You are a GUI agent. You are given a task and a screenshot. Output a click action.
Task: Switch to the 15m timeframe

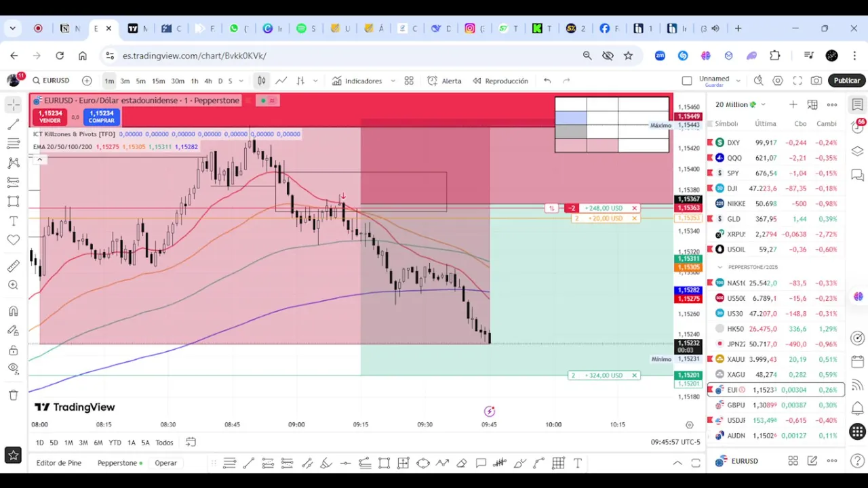[158, 81]
